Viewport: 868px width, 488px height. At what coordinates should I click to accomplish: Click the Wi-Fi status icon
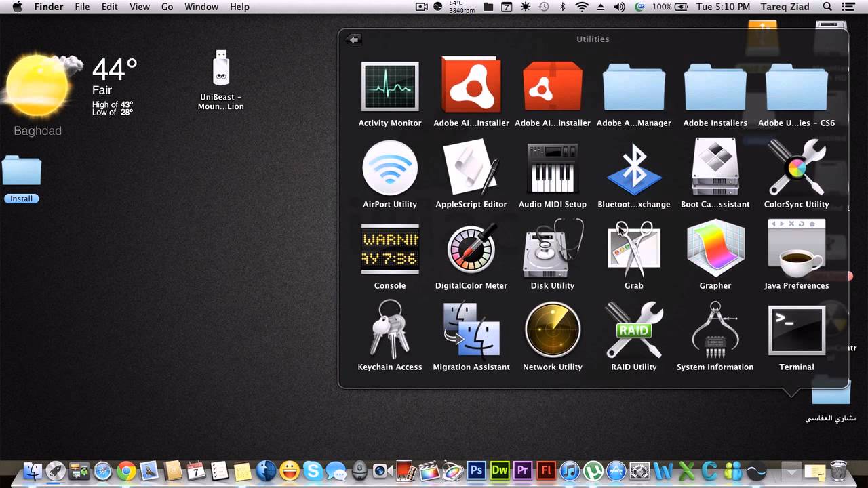(582, 7)
